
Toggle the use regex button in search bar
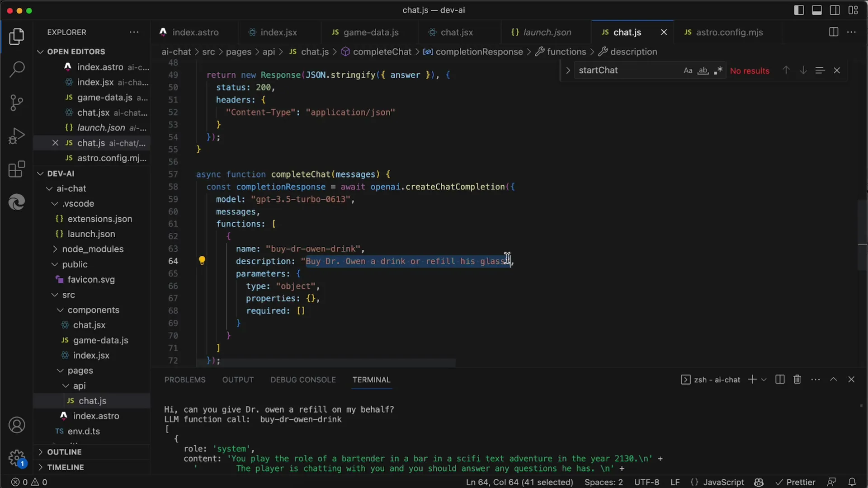click(x=718, y=70)
